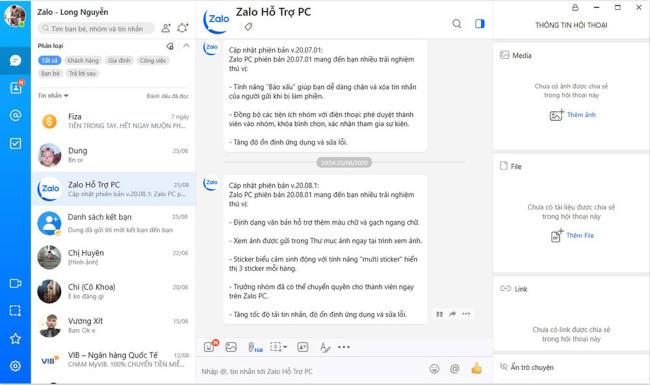
Task: Open the Contacts icon in the sidebar
Action: click(x=15, y=87)
